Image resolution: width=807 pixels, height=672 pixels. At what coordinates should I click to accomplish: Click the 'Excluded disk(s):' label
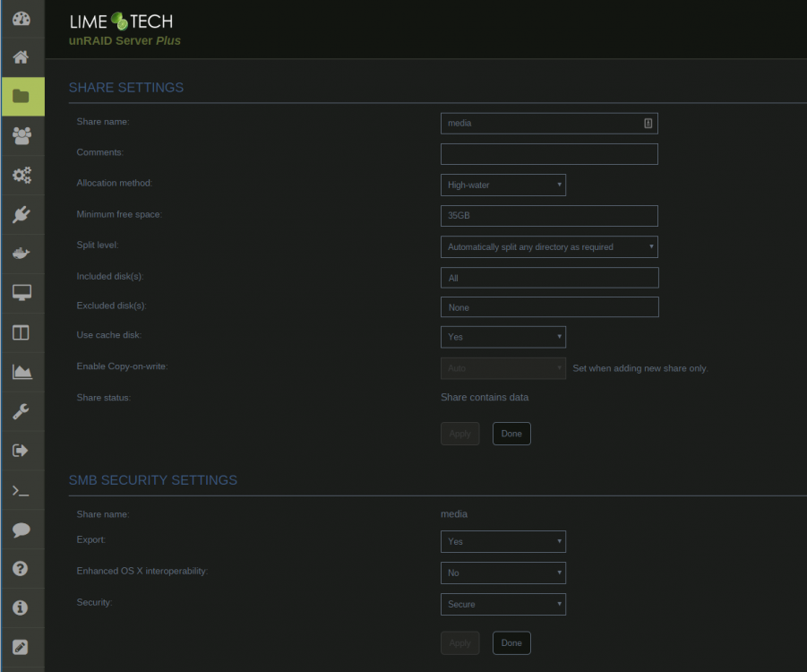pos(112,306)
